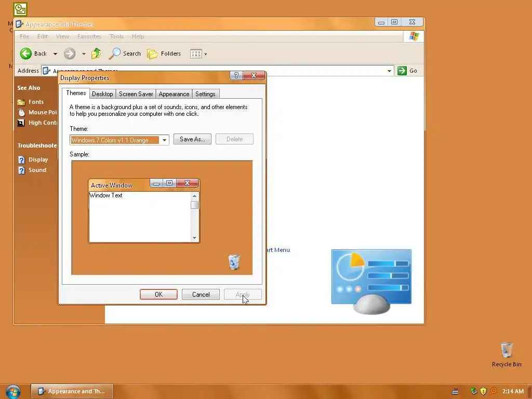532x399 pixels.
Task: Click the Appearance and Themes taskbar button
Action: pyautogui.click(x=72, y=391)
